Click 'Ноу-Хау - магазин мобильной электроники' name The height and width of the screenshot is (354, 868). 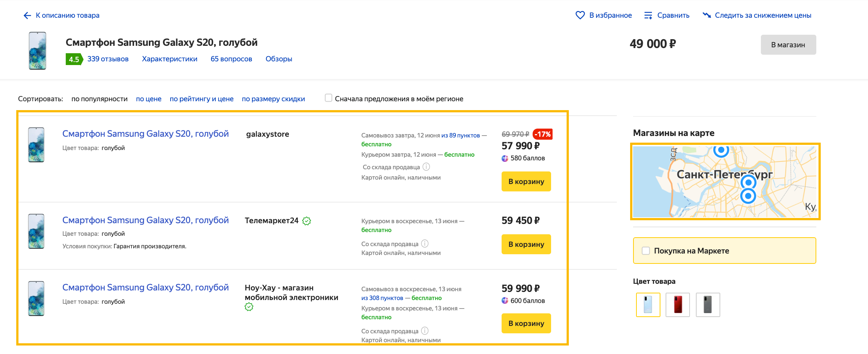point(291,293)
